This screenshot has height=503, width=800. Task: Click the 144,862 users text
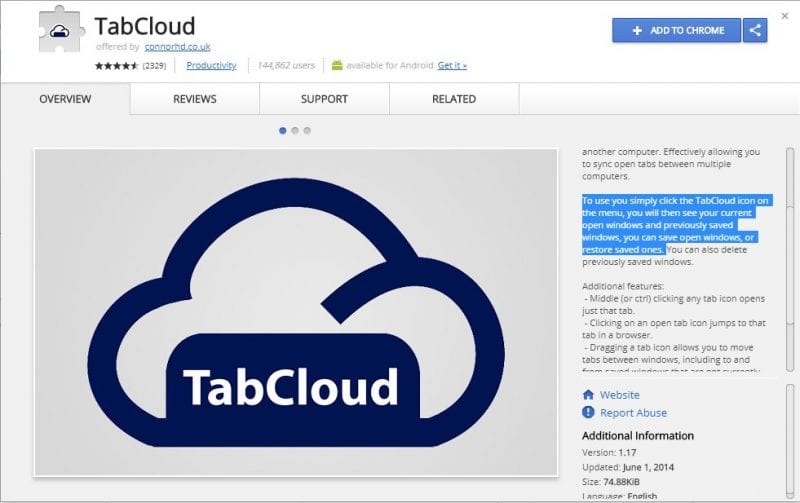tap(286, 65)
